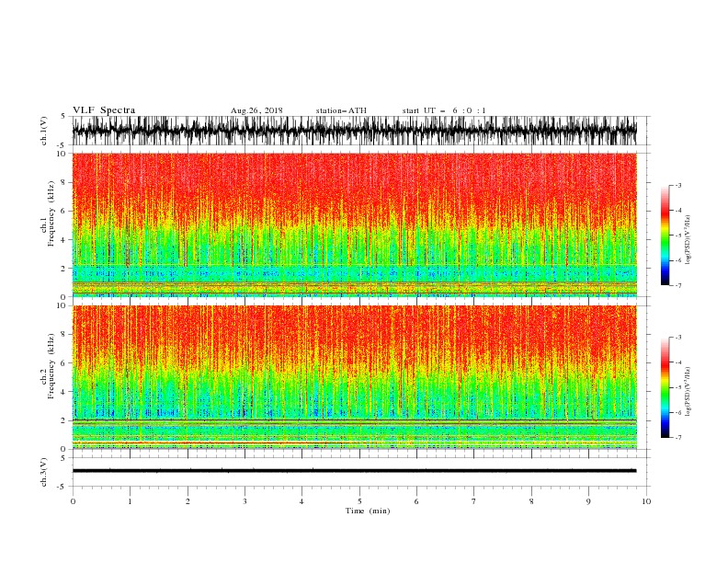Click the '-5' tick on ch.3(V) axis

pos(63,487)
